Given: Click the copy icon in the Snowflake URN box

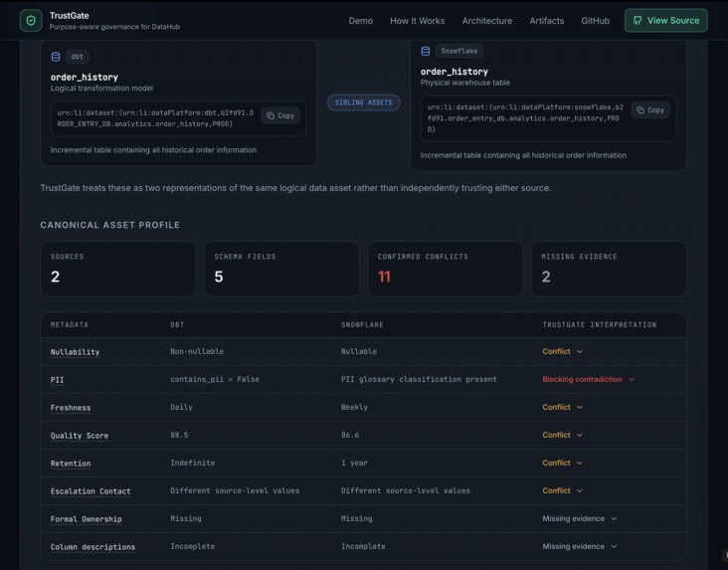Looking at the screenshot, I should [640, 110].
